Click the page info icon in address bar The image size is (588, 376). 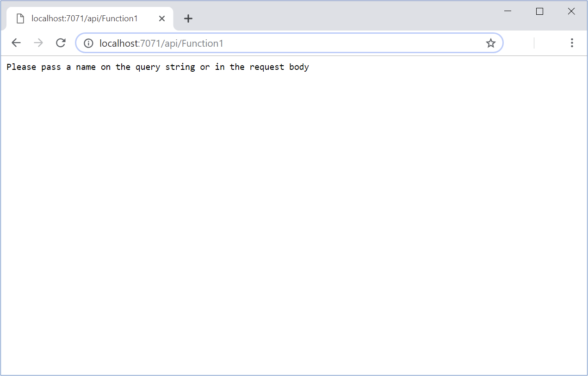coord(88,43)
